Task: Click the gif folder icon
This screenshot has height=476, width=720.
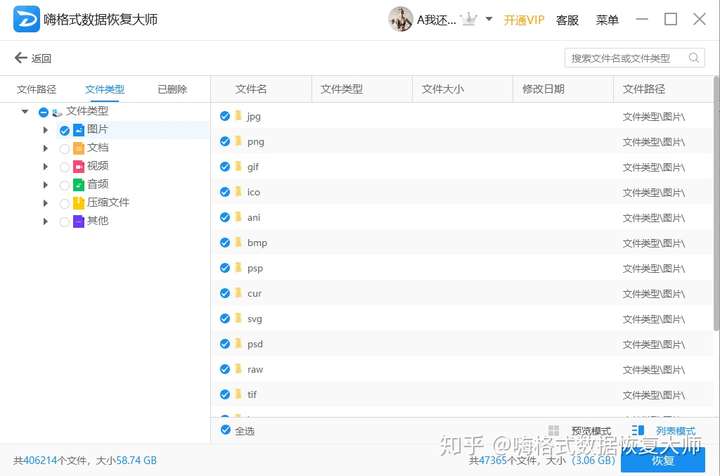Action: click(238, 166)
